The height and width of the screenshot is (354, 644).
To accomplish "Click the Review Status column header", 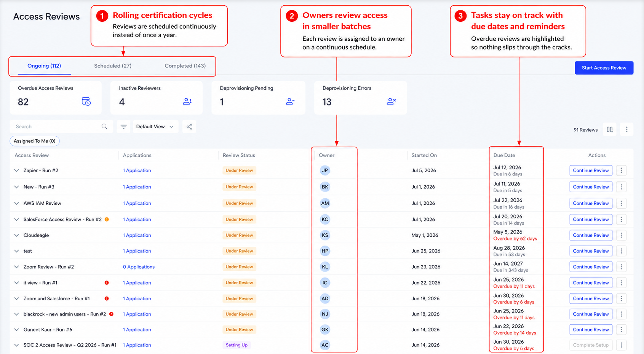I will coord(239,155).
